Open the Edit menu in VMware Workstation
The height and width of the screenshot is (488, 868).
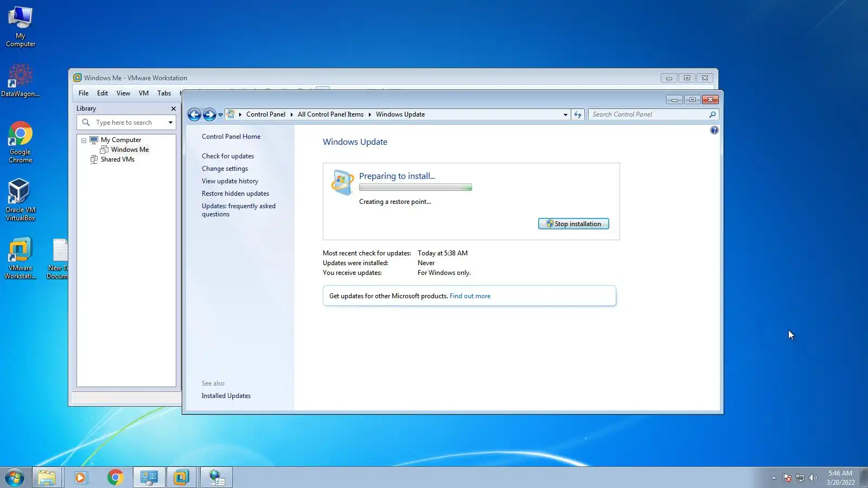(x=103, y=93)
